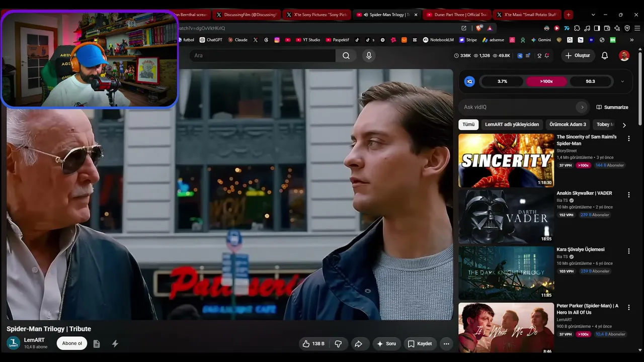Expand the vidIQ score panel chevron

pyautogui.click(x=622, y=81)
